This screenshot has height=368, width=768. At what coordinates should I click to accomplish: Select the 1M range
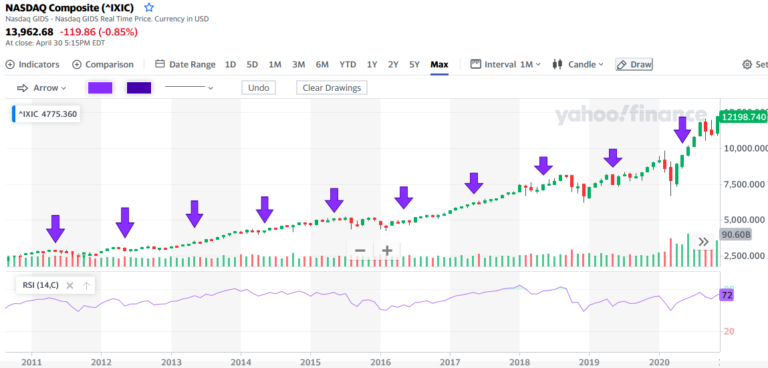click(275, 64)
